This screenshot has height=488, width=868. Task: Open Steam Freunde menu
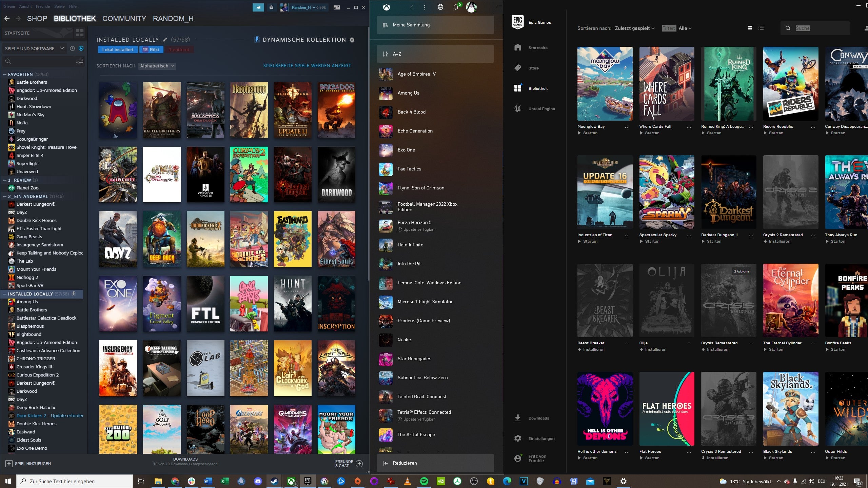43,6
